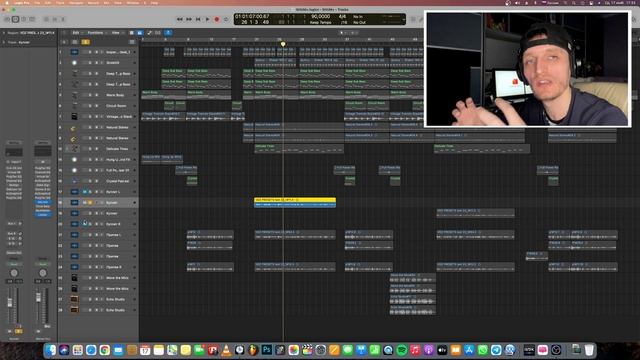Open Finder from the Dock
This screenshot has height=360, width=640.
pyautogui.click(x=51, y=350)
